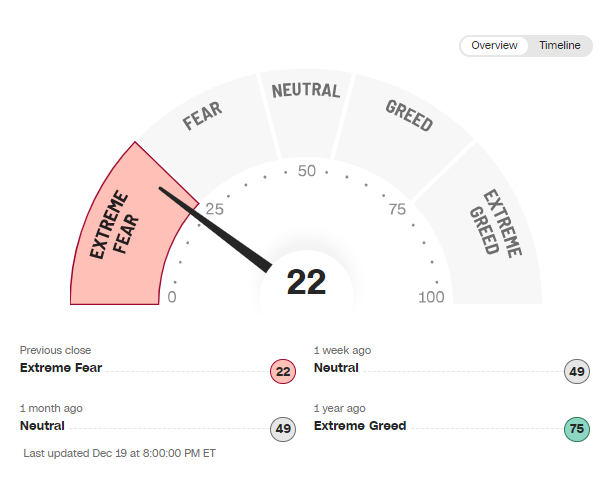Image resolution: width=610 pixels, height=478 pixels.
Task: Click the 100 tick label on gauge
Action: point(432,297)
